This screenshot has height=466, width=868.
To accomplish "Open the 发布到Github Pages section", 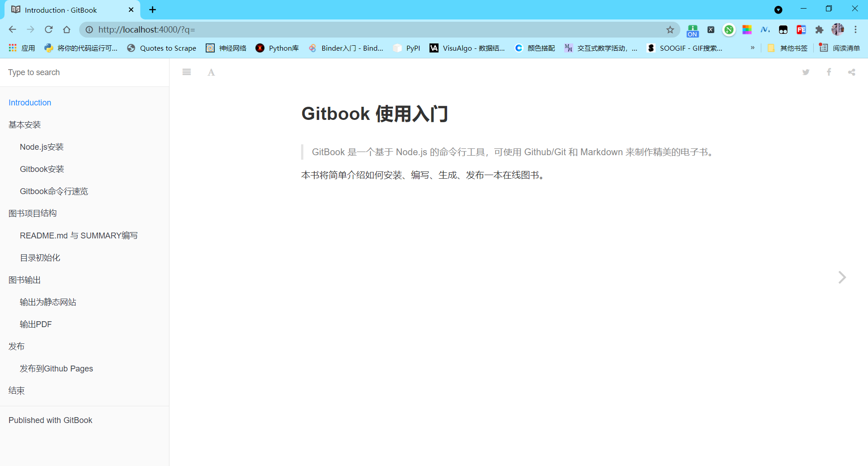I will (57, 369).
